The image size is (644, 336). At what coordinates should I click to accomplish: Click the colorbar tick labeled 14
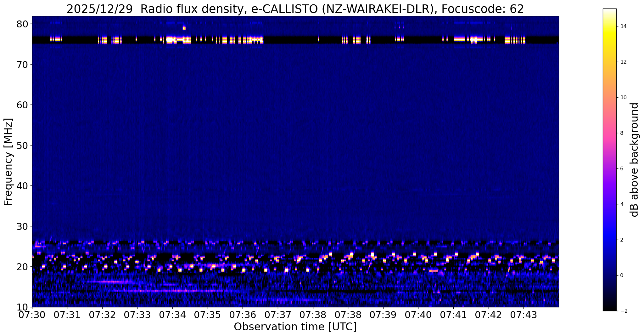coord(623,26)
